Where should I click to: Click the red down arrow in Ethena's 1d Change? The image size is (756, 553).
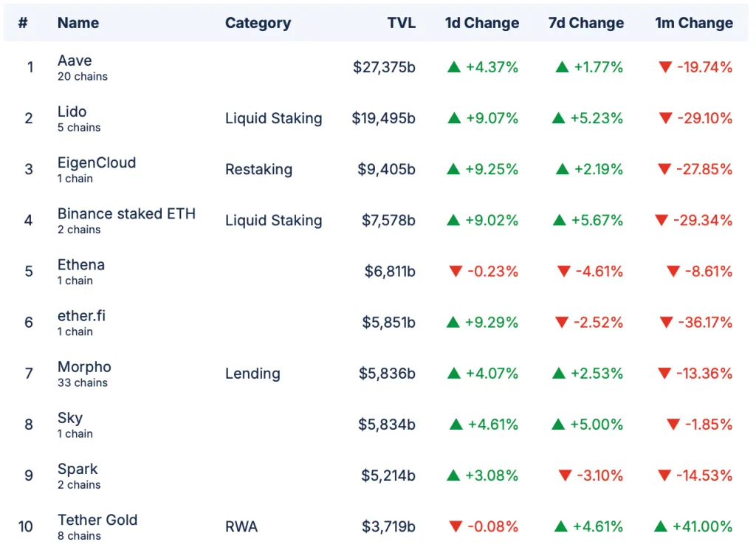pos(456,272)
